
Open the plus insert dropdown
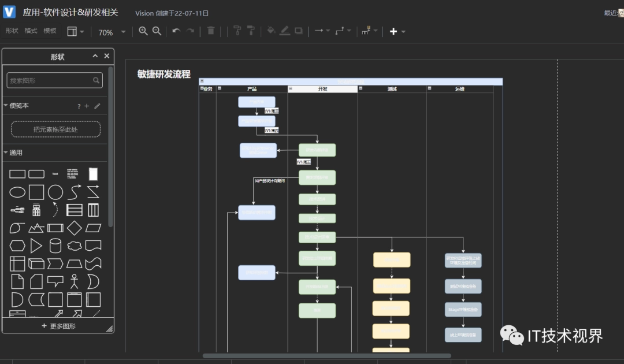(397, 31)
